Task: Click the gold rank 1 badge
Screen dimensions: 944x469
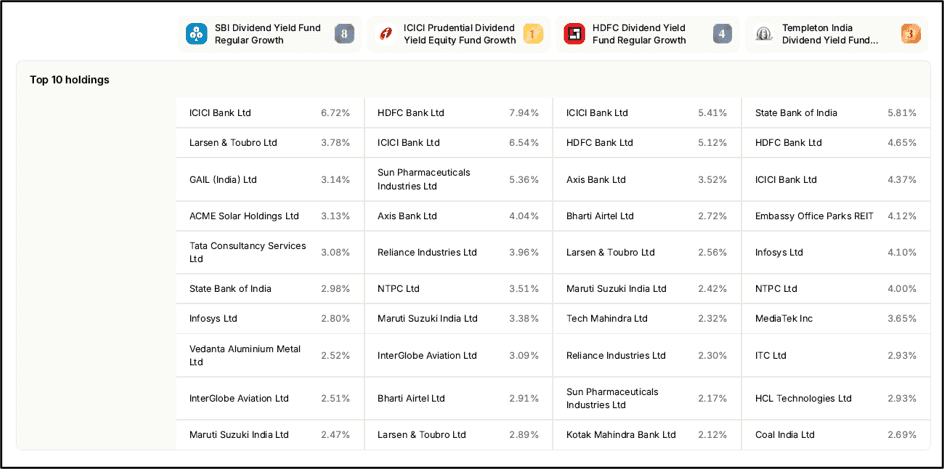Action: click(533, 34)
